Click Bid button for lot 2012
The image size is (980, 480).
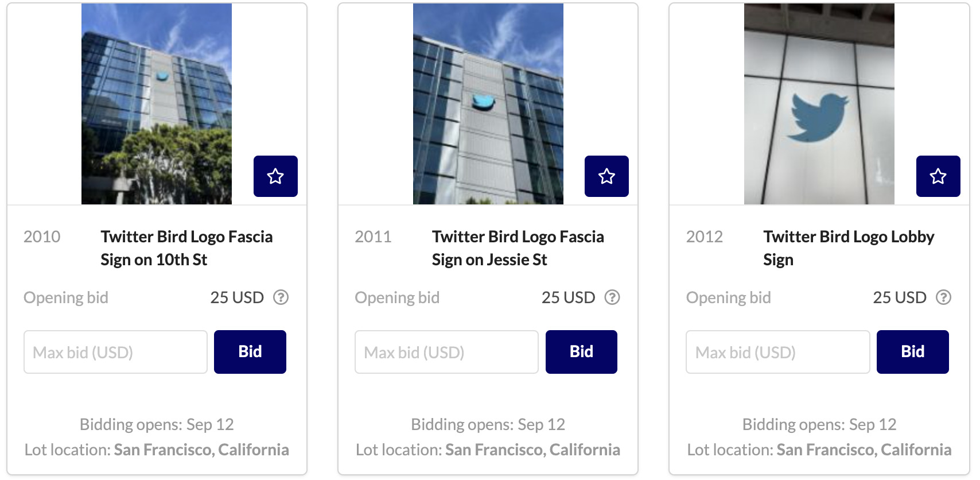(913, 352)
